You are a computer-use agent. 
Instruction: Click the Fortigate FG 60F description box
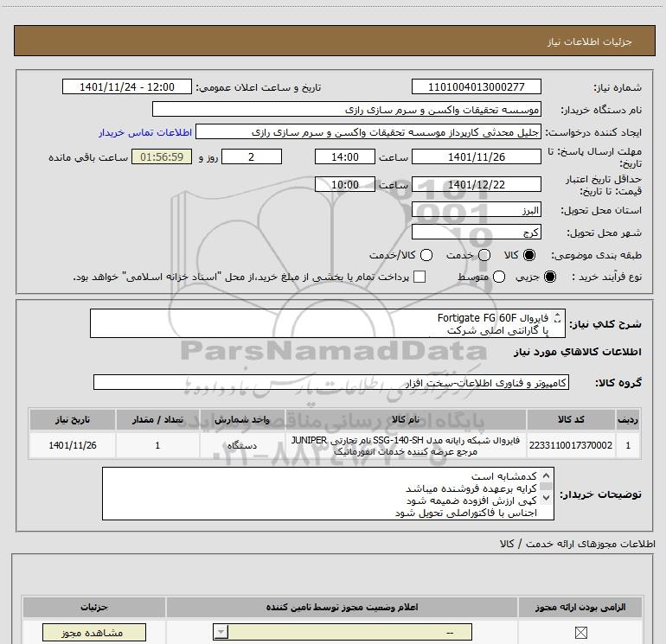pyautogui.click(x=328, y=323)
